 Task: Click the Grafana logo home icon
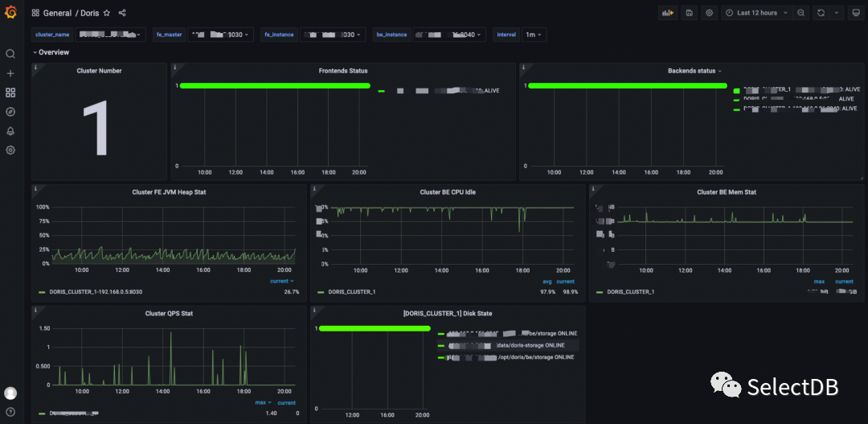(10, 12)
